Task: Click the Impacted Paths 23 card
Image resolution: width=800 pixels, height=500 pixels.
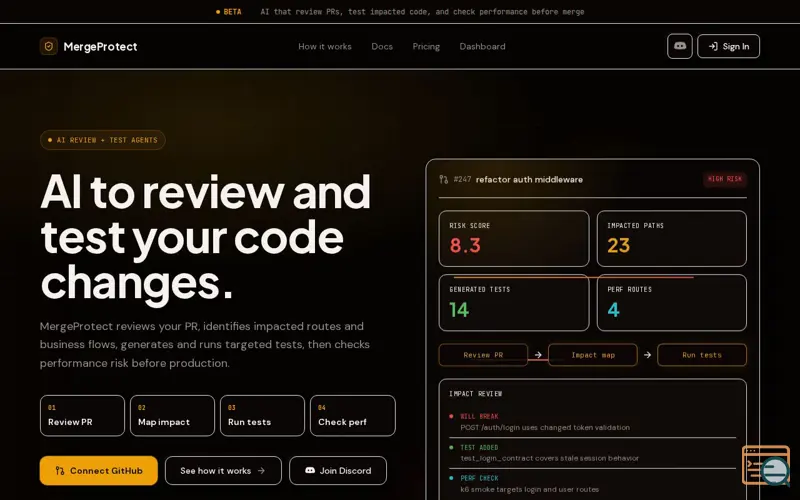Action: click(x=671, y=238)
